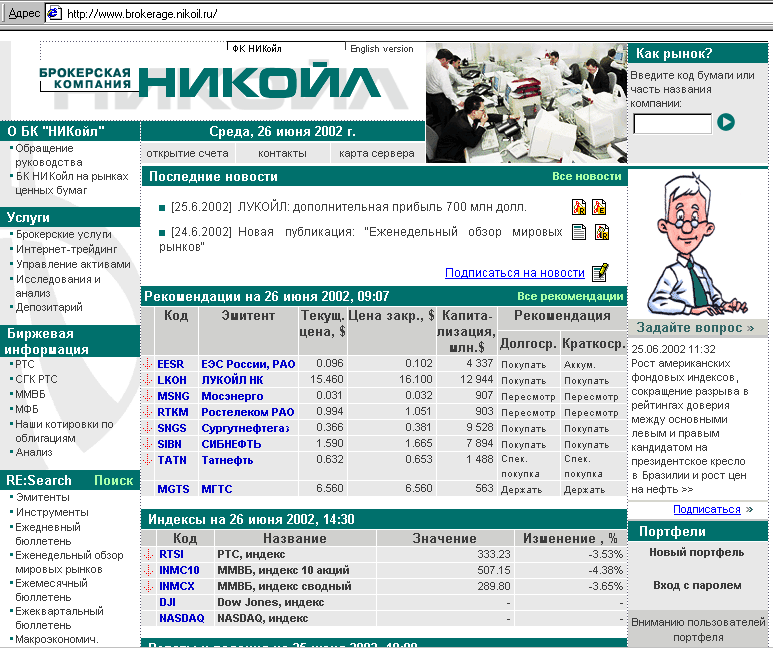Open Анализ in exchange information menu

(34, 452)
